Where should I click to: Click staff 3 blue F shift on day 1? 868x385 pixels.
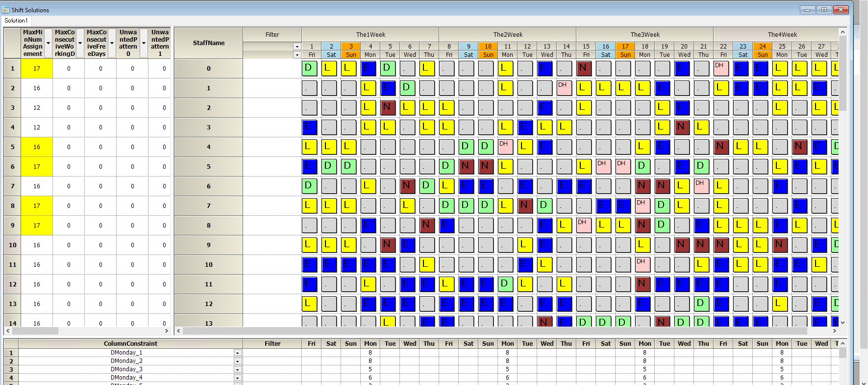click(309, 127)
